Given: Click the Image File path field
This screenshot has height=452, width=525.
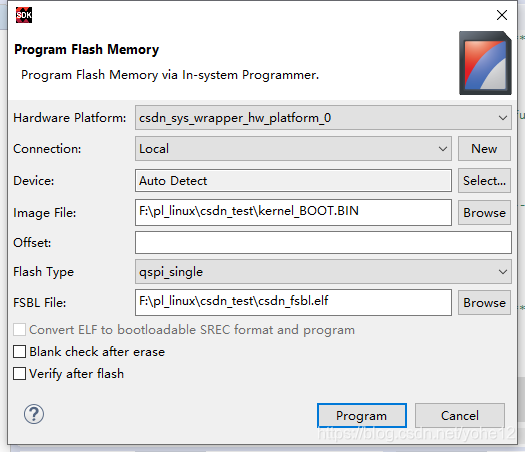Looking at the screenshot, I should (293, 213).
